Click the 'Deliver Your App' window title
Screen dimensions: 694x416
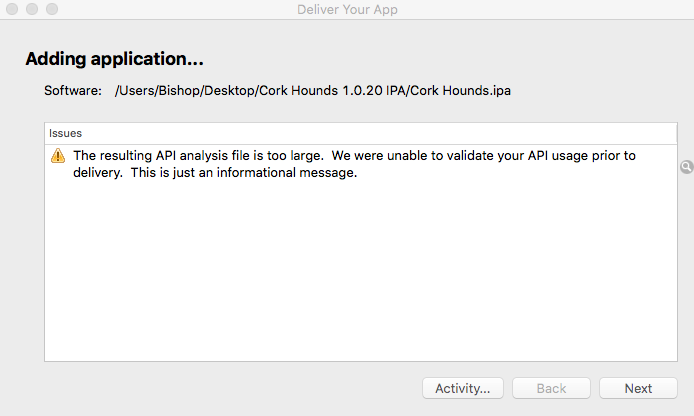click(x=347, y=9)
